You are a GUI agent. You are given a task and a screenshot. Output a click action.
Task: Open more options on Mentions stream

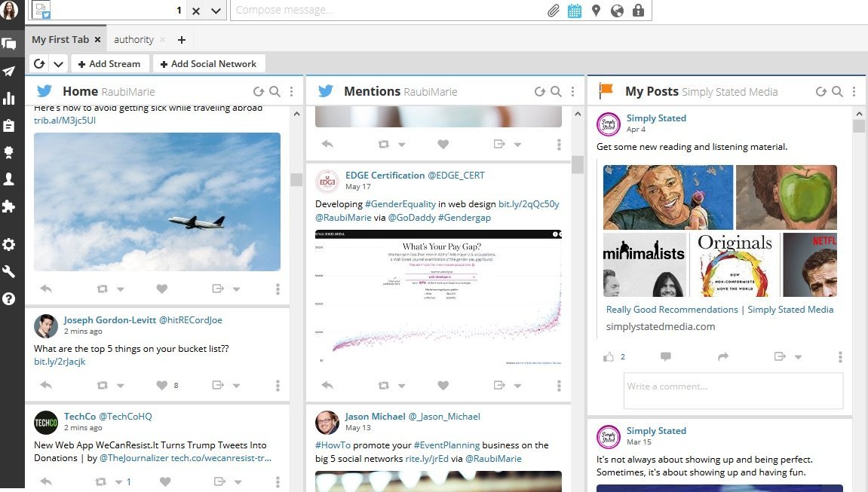pos(572,92)
